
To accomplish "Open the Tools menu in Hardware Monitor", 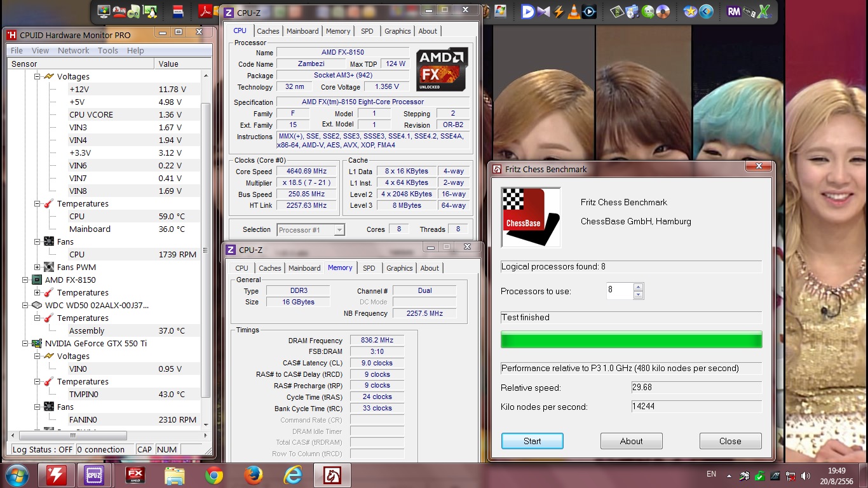I will pyautogui.click(x=108, y=50).
